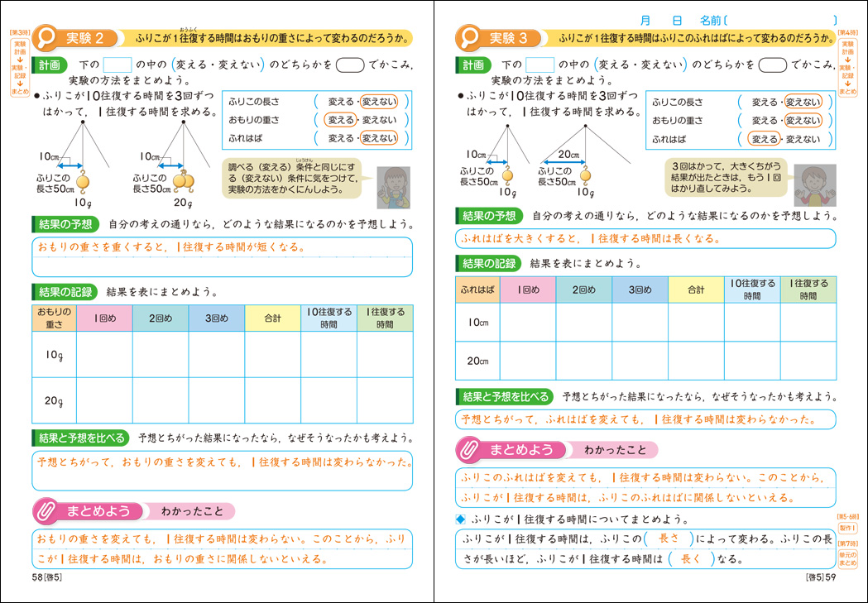Click the 実験 3 prediction answer box
Image resolution: width=868 pixels, height=603 pixels.
point(645,238)
